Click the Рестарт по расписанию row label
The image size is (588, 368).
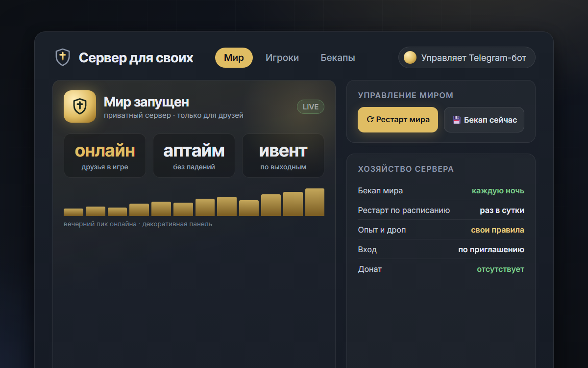[x=404, y=210]
